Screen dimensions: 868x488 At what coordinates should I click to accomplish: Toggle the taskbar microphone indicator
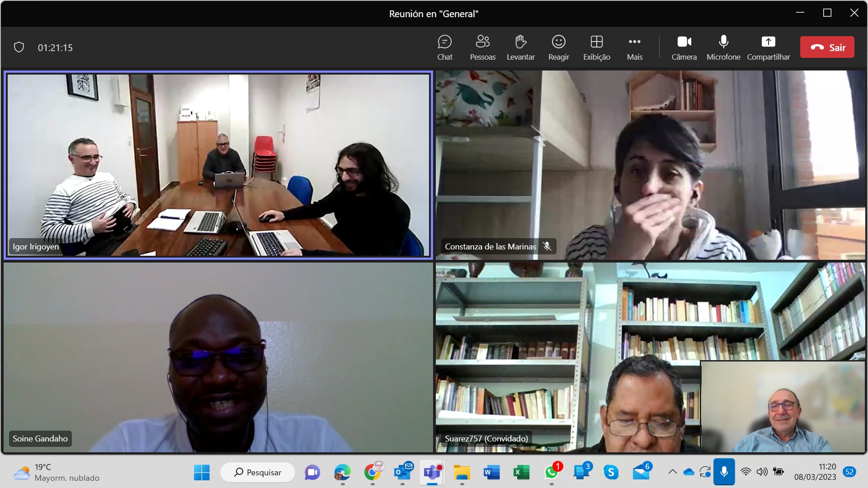pos(724,472)
